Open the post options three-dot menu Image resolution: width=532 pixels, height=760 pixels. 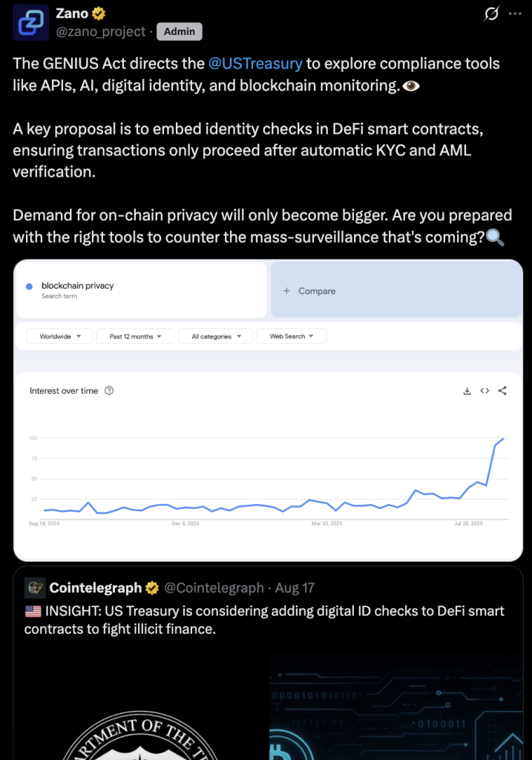pos(515,13)
